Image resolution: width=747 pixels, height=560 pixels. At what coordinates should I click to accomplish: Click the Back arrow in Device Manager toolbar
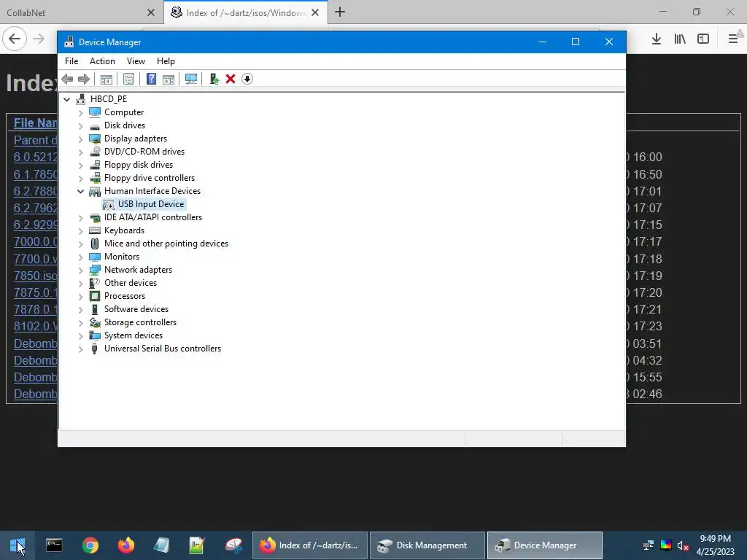point(67,79)
